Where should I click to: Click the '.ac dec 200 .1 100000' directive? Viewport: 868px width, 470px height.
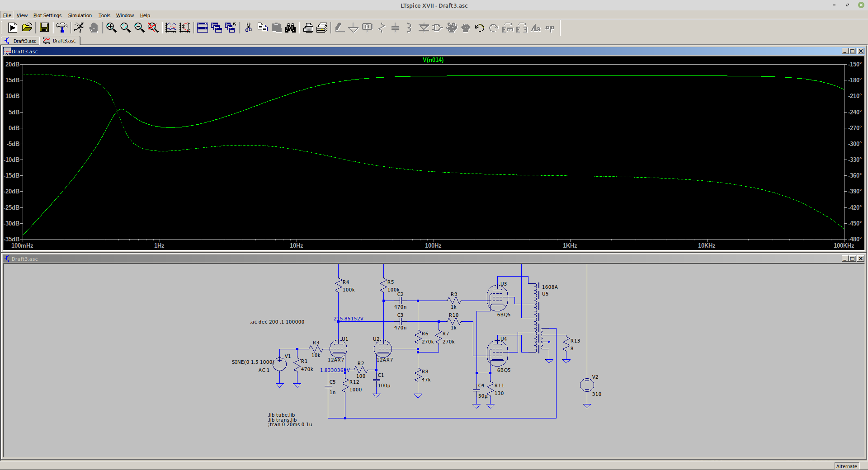point(277,322)
